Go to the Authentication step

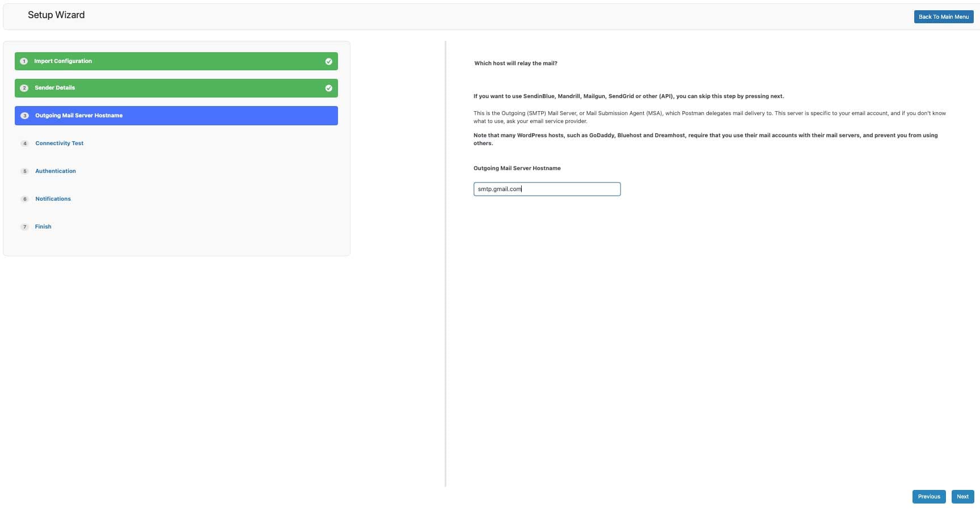click(56, 171)
